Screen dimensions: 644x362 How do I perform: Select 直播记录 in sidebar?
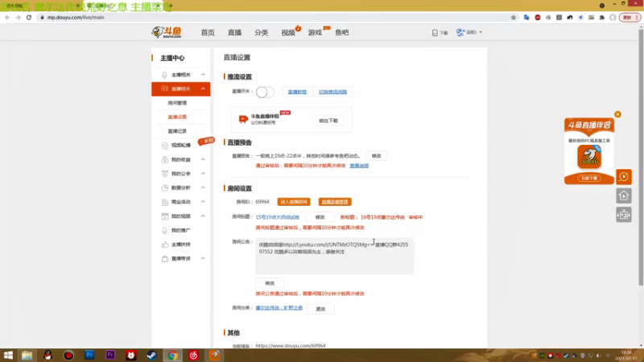177,131
